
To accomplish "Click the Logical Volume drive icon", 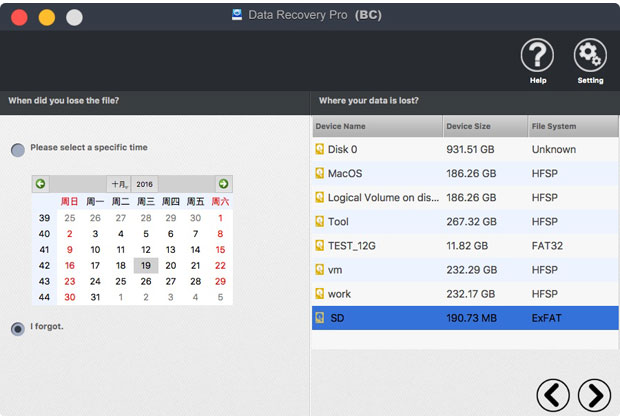I will (x=319, y=197).
